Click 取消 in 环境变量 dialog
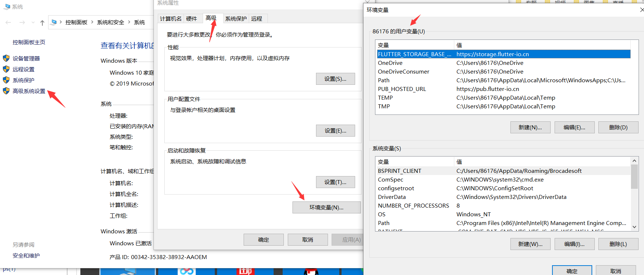Image resolution: width=644 pixels, height=275 pixels. pyautogui.click(x=616, y=270)
